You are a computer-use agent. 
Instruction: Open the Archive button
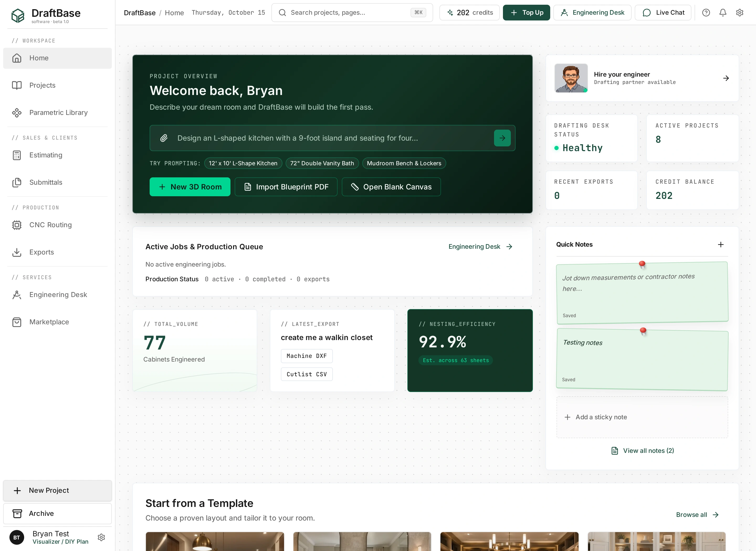pos(57,513)
